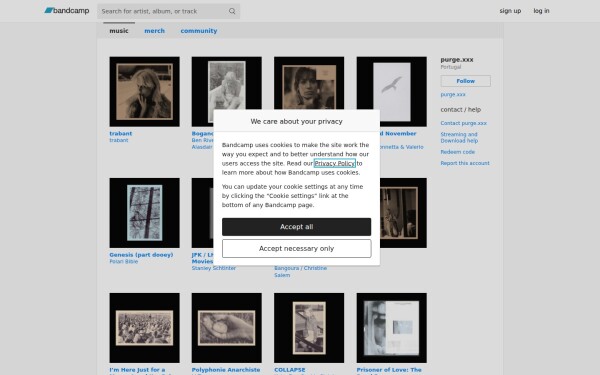The image size is (600, 375).
Task: Follow purge.xxx with the Follow button
Action: (x=465, y=81)
